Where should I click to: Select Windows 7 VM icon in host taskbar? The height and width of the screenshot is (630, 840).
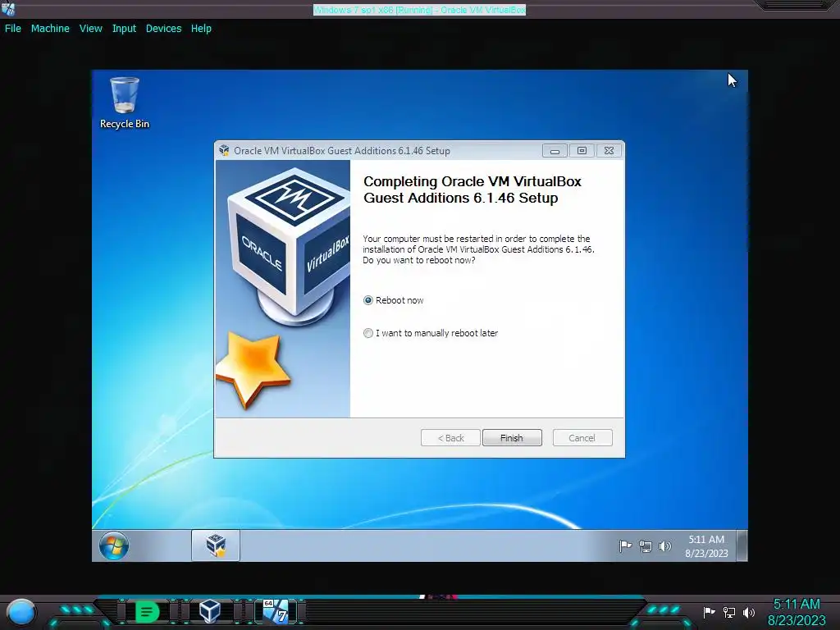pyautogui.click(x=276, y=611)
